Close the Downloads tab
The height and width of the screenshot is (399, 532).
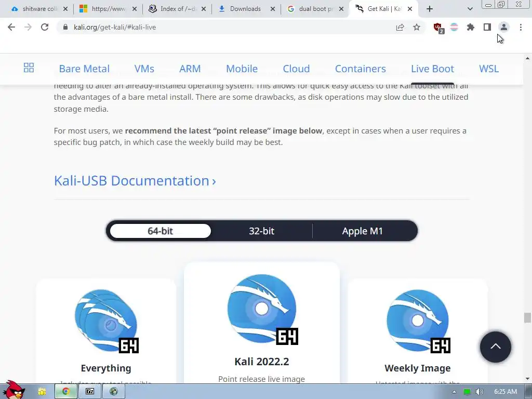(x=273, y=9)
